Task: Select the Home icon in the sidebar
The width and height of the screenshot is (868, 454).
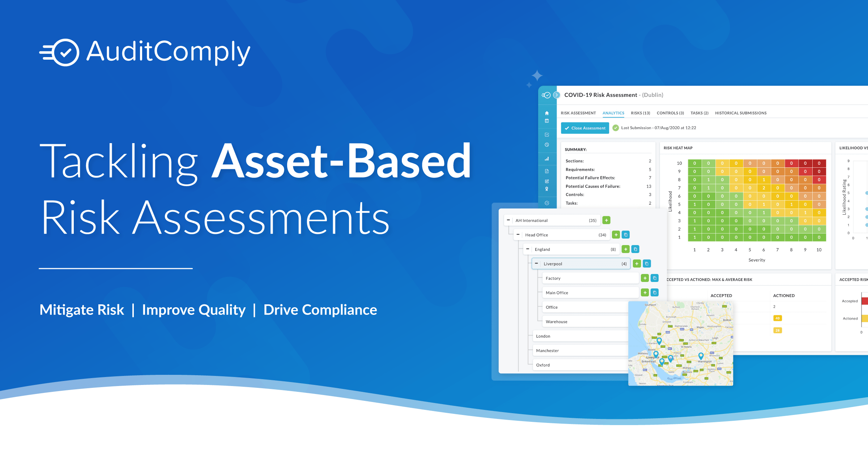Action: tap(547, 113)
